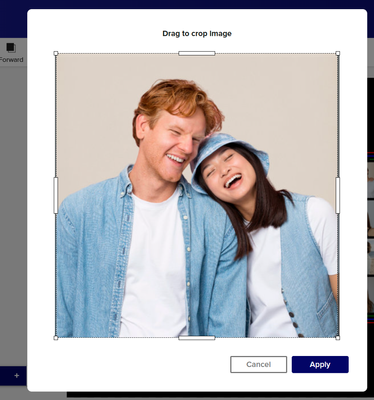Select the third photo thumbnail at right edge

[371, 257]
